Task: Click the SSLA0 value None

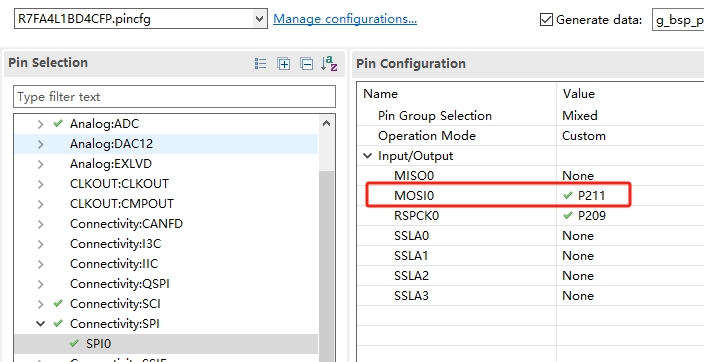Action: click(x=578, y=236)
